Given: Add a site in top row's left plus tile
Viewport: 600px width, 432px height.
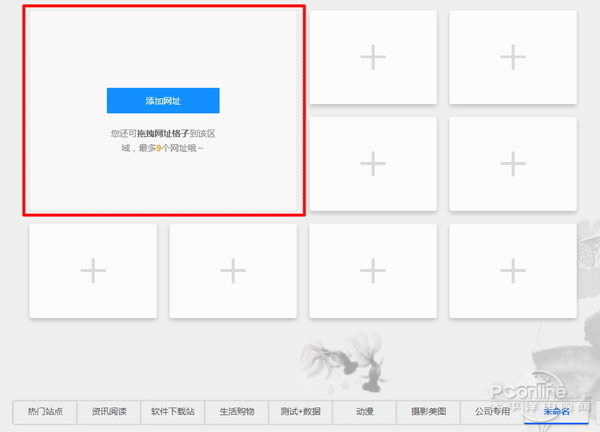Looking at the screenshot, I should click(373, 57).
